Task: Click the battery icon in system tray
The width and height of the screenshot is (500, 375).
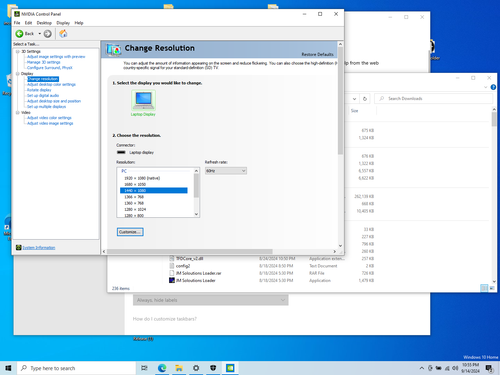Action: pos(439,368)
